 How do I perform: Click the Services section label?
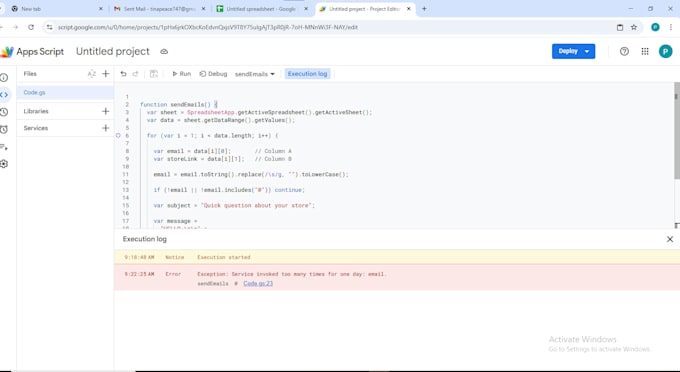[36, 128]
